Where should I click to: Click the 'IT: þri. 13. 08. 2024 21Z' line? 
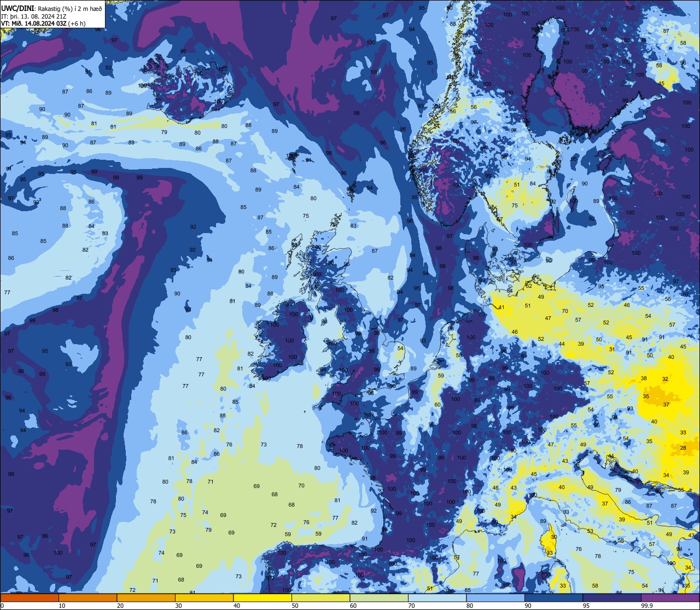pyautogui.click(x=33, y=16)
